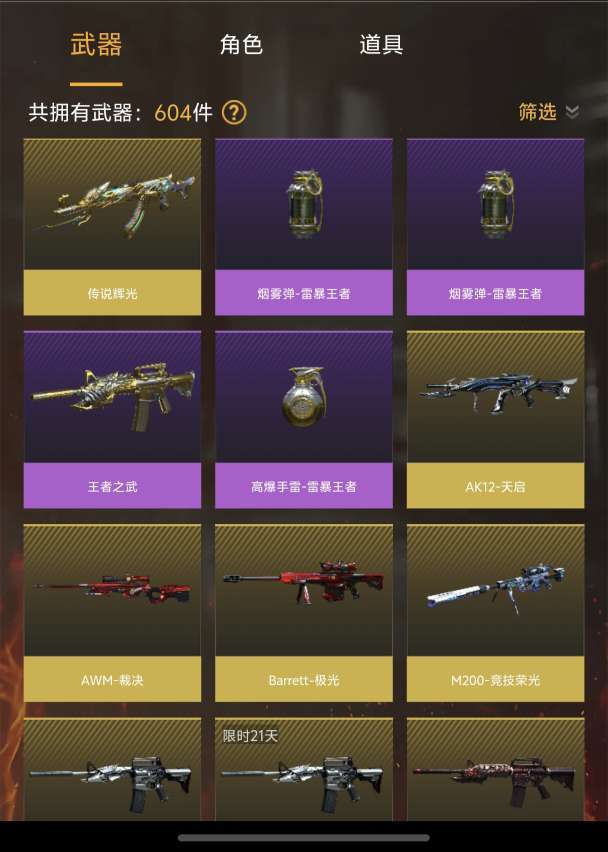Tap the first 烟雾弹-雷暴王者 grenade image

[x=304, y=204]
